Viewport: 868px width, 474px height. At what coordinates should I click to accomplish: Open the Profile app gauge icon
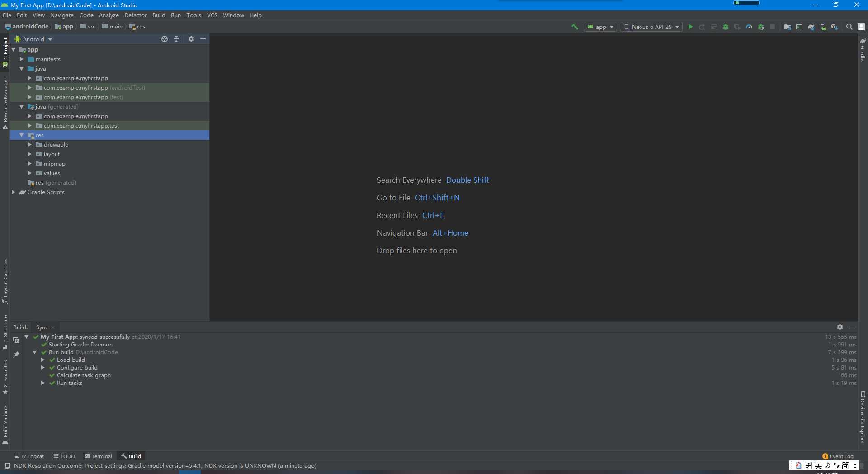pos(749,27)
